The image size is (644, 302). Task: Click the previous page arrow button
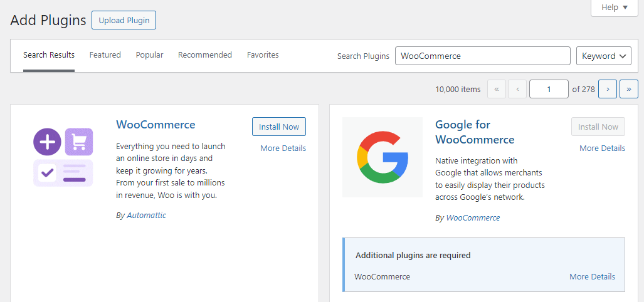(517, 89)
